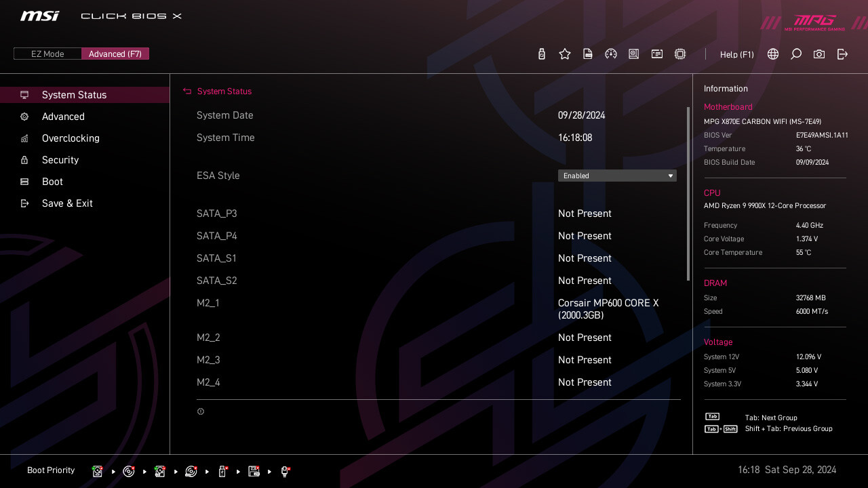The image size is (868, 488).
Task: Click the info icon below the device list
Action: (201, 411)
